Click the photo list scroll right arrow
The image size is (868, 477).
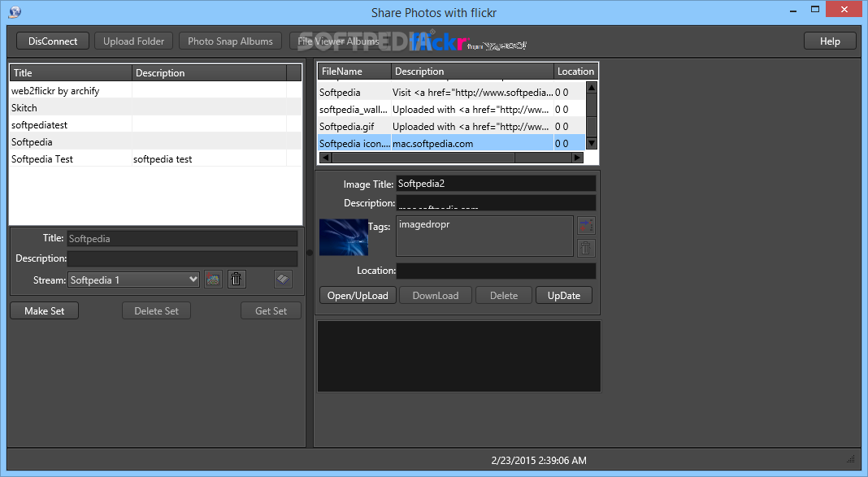click(577, 157)
